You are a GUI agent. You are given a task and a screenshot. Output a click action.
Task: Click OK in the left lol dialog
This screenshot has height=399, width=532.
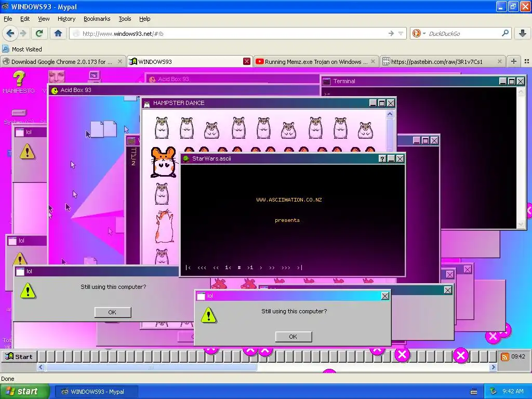[x=112, y=312]
